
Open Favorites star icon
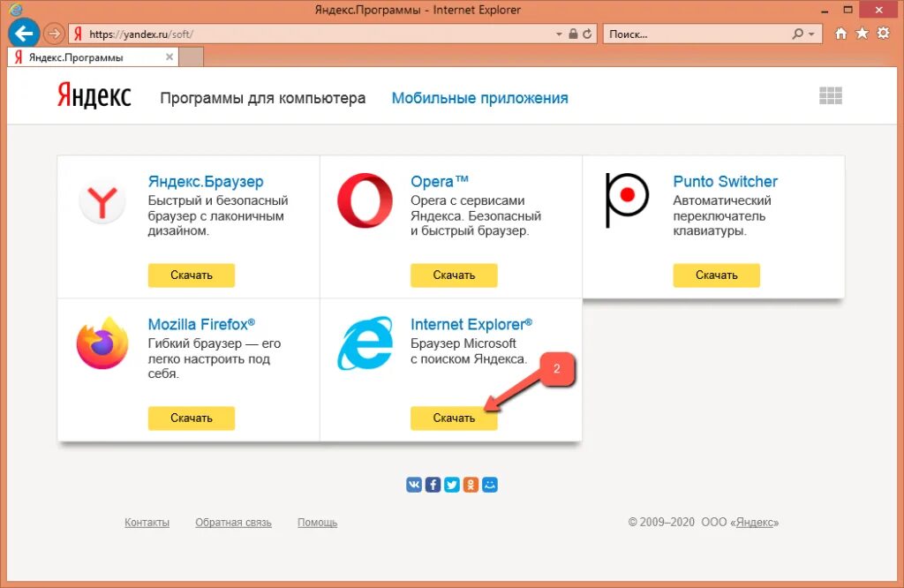click(x=862, y=34)
